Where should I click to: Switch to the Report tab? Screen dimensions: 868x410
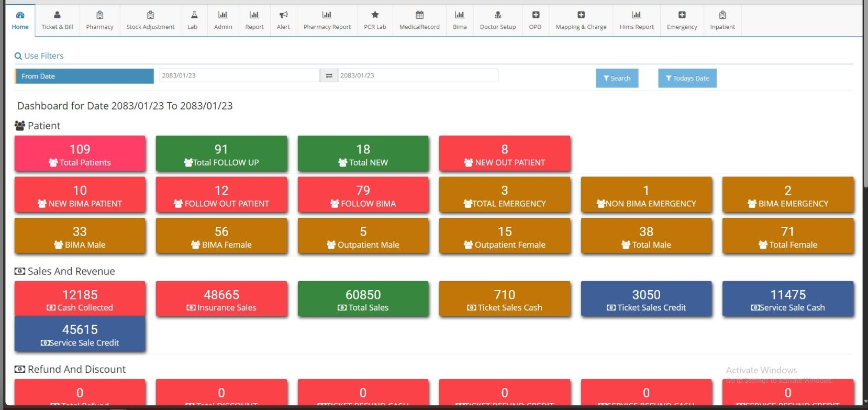254,21
